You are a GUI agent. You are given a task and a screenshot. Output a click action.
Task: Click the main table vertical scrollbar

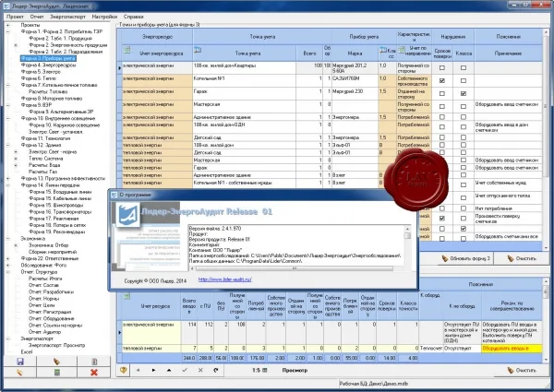(x=546, y=137)
